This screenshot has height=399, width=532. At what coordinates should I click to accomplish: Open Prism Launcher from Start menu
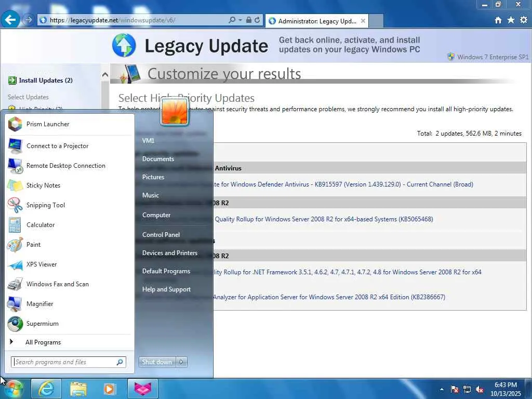pyautogui.click(x=70, y=124)
